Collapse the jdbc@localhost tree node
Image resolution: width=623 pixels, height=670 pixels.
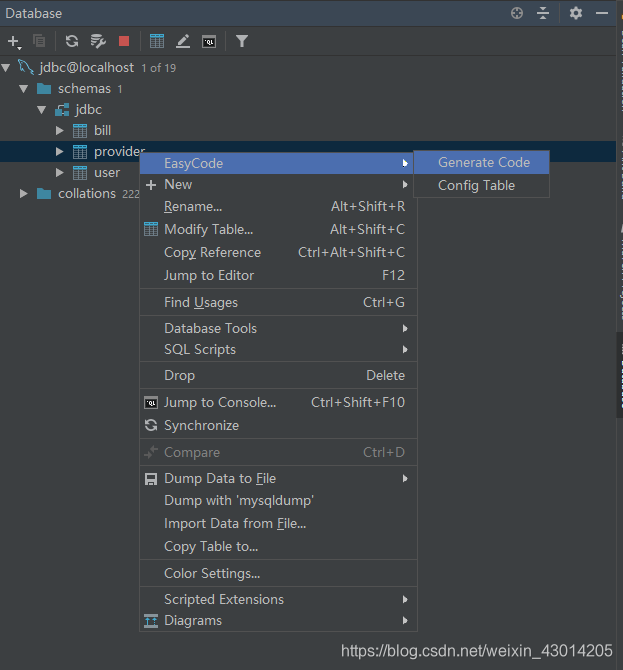click(6, 68)
